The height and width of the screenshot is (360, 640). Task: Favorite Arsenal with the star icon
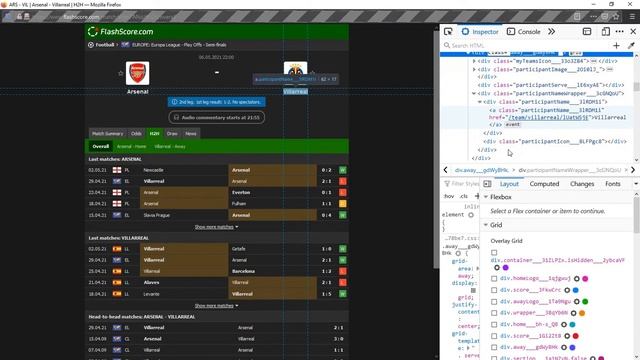point(120,73)
